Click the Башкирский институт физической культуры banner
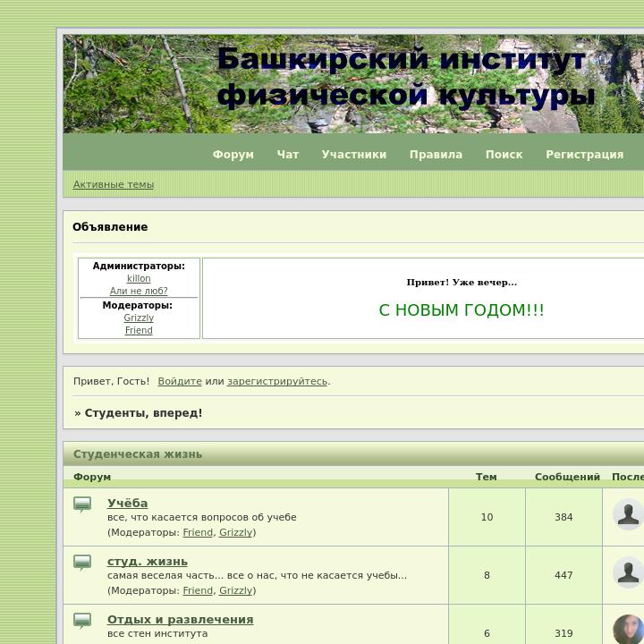The image size is (644, 644). 353,84
